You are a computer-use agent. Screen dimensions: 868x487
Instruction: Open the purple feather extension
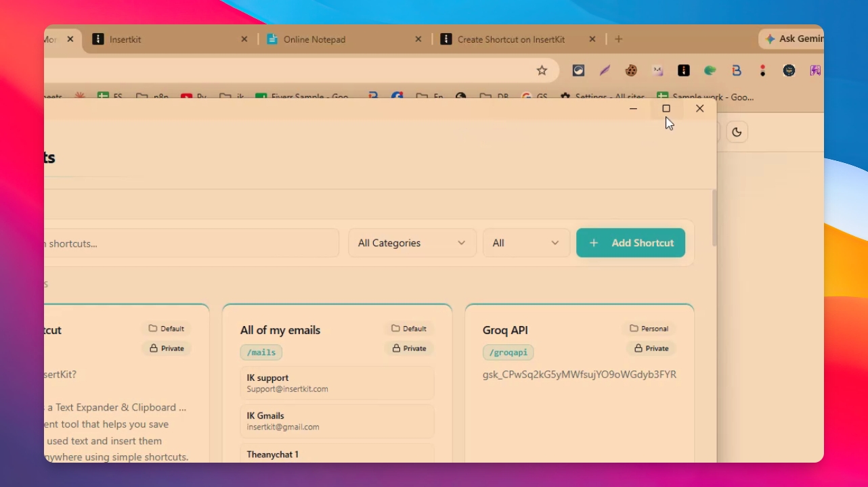605,70
